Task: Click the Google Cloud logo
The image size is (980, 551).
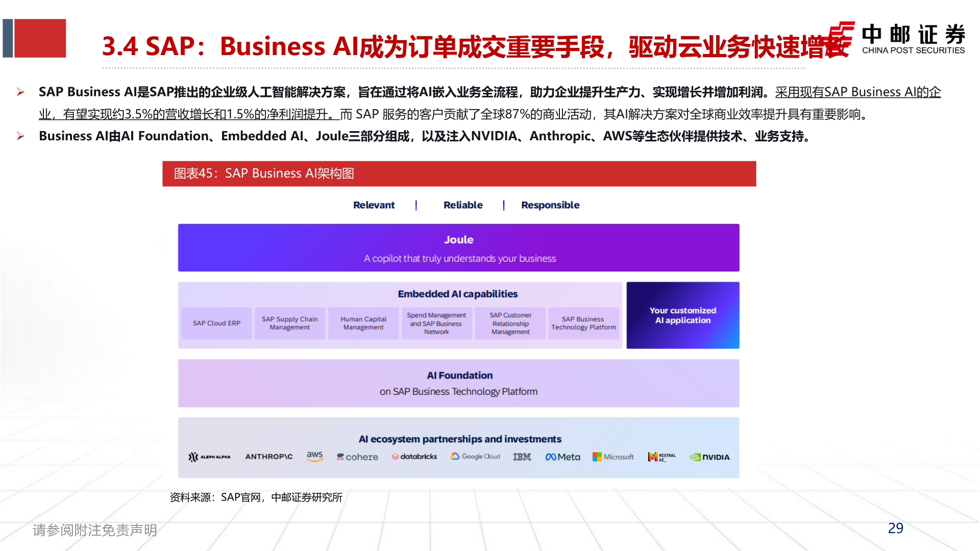Action: coord(475,457)
